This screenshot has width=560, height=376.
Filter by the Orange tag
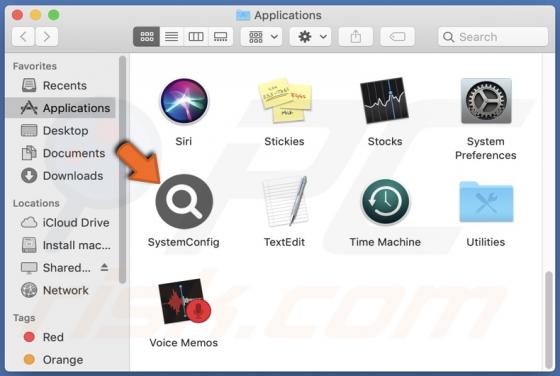[x=60, y=360]
